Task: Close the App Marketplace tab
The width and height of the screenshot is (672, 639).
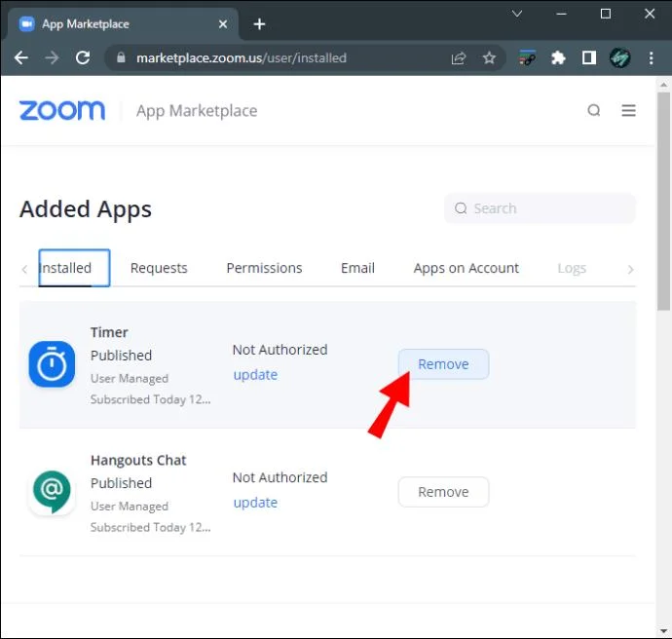Action: (223, 24)
